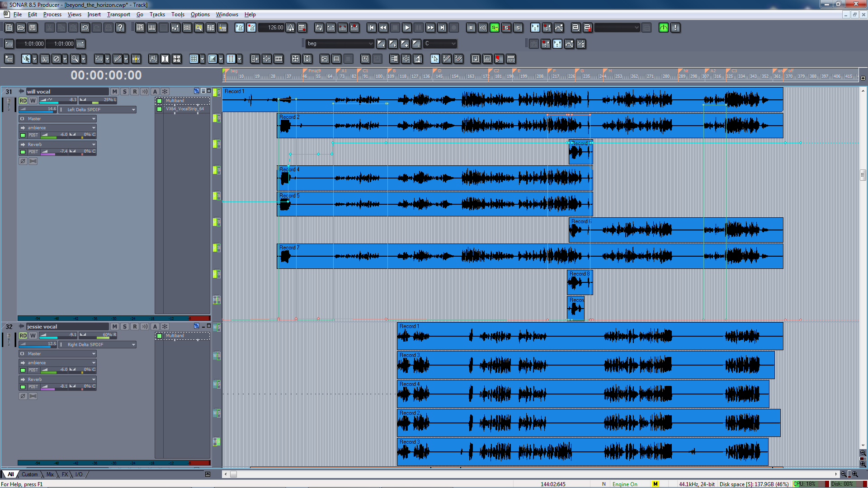
Task: Mute the will vocal track
Action: click(x=115, y=91)
